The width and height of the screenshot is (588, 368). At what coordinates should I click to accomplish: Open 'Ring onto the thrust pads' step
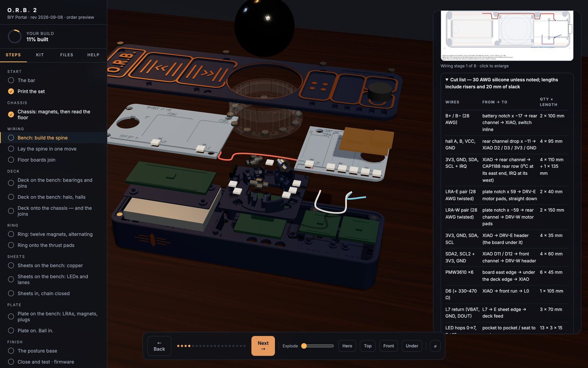[x=54, y=245]
